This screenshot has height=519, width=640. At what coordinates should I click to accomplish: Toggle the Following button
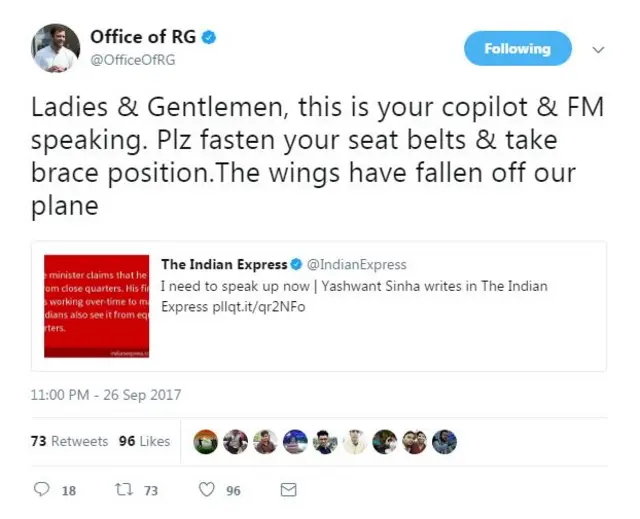pyautogui.click(x=517, y=48)
